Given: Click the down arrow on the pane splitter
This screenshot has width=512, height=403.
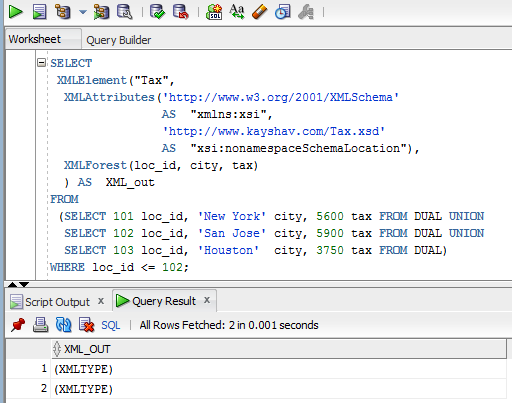Looking at the screenshot, I should coord(24,284).
